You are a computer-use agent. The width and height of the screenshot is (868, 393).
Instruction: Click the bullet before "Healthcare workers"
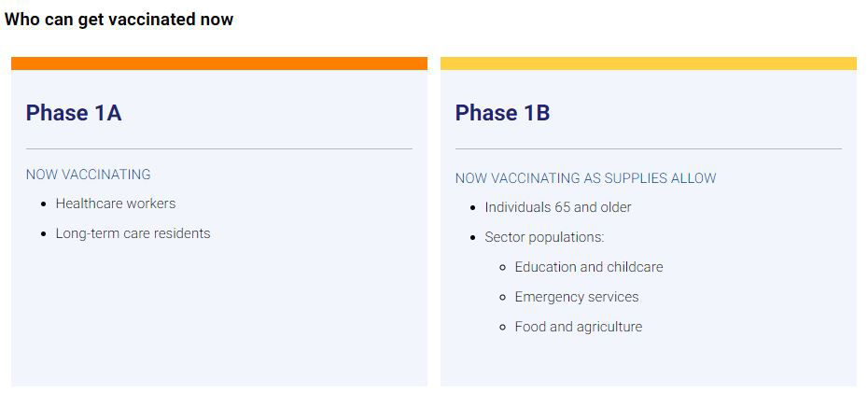coord(44,204)
